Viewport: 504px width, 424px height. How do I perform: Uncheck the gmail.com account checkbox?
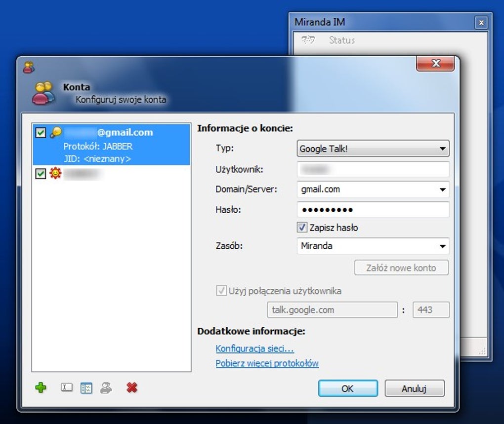tap(41, 133)
